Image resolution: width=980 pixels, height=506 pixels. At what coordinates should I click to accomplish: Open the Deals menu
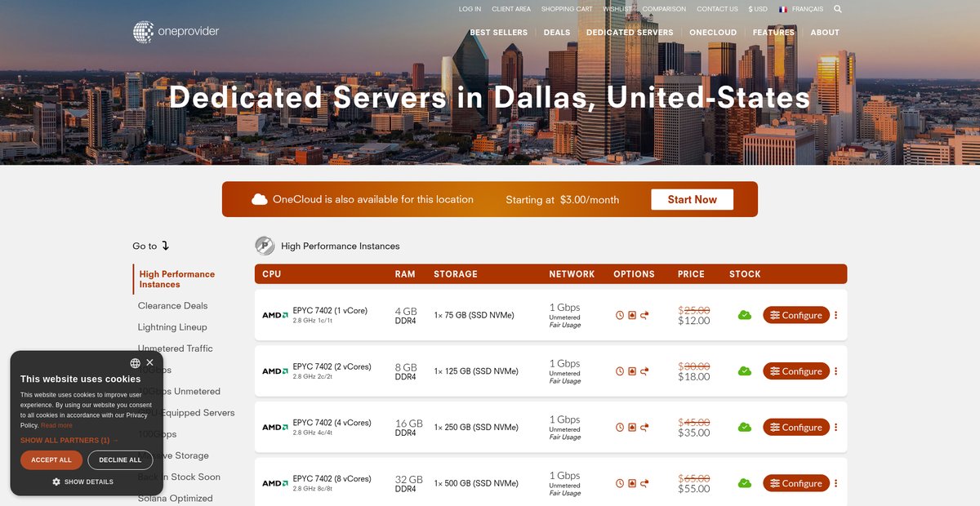[557, 33]
